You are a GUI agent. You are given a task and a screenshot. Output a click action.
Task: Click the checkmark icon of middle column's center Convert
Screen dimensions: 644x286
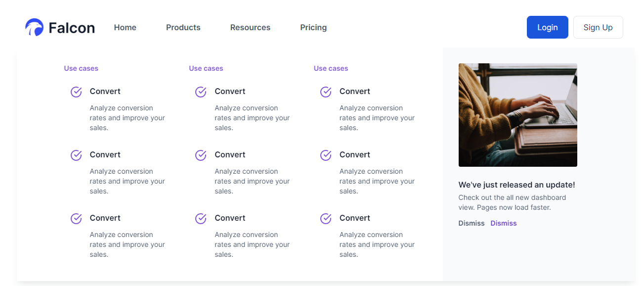[201, 155]
